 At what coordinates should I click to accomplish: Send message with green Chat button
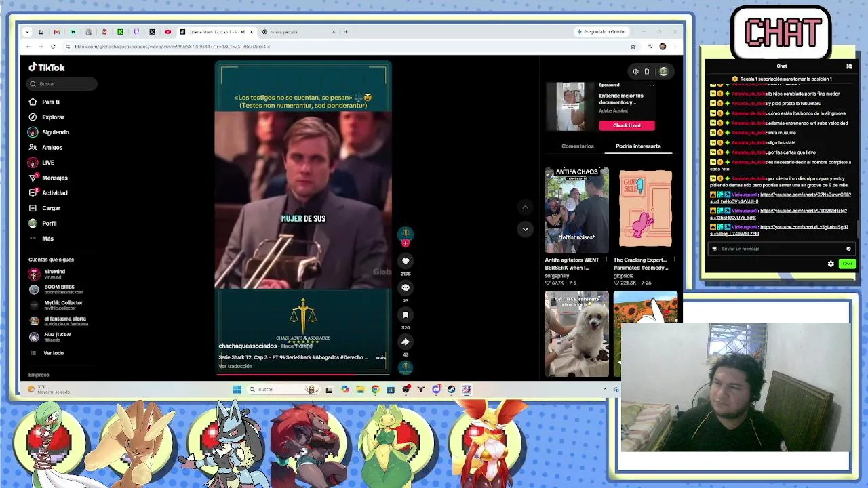847,264
